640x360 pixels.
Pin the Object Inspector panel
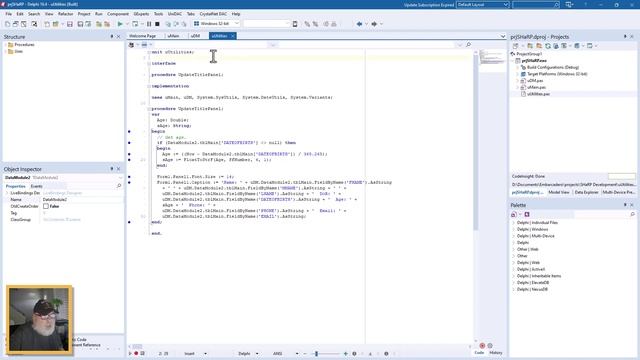click(x=112, y=169)
